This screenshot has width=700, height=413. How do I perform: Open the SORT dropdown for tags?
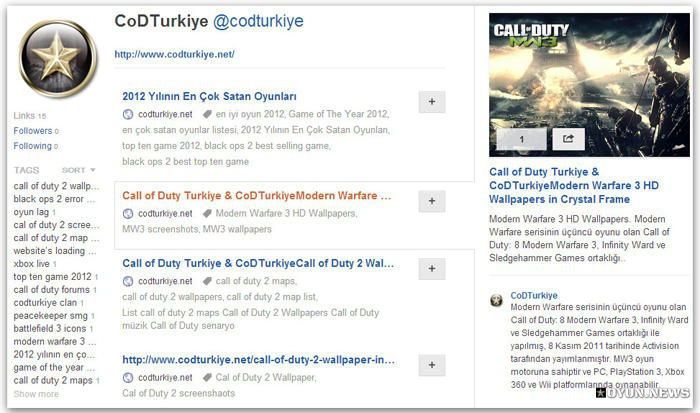(x=79, y=170)
